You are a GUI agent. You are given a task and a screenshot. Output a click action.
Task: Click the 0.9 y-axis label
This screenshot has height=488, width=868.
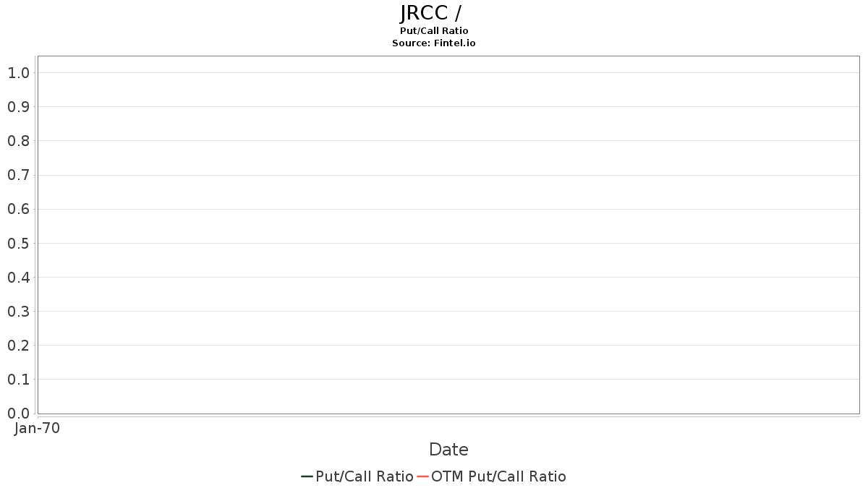tap(18, 106)
